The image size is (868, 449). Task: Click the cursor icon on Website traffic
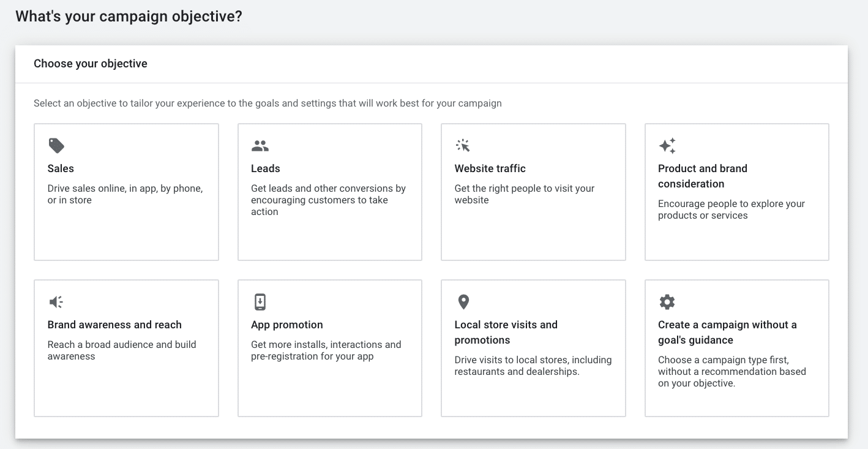[x=463, y=145]
